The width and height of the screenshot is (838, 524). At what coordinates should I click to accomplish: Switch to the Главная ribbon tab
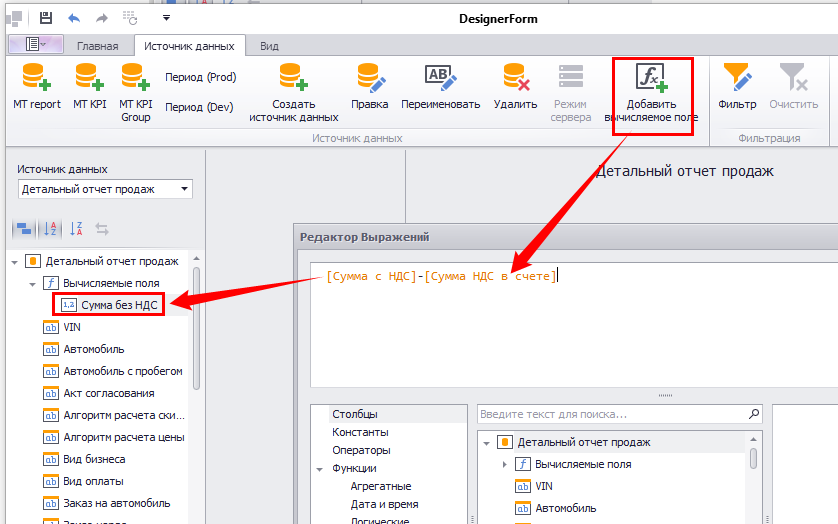pos(97,46)
